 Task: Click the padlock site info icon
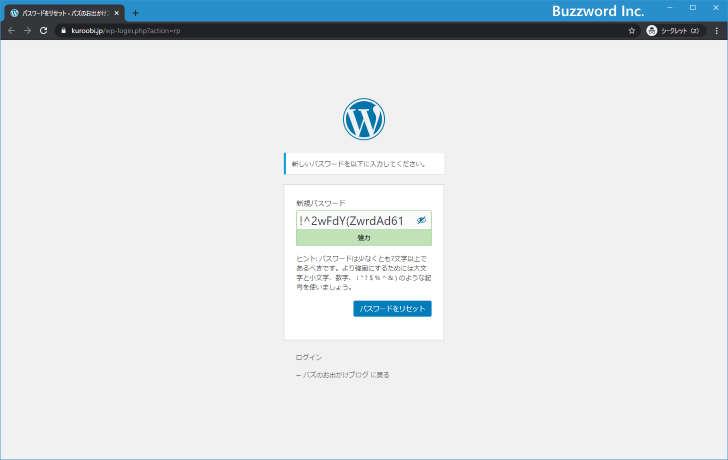pyautogui.click(x=64, y=31)
